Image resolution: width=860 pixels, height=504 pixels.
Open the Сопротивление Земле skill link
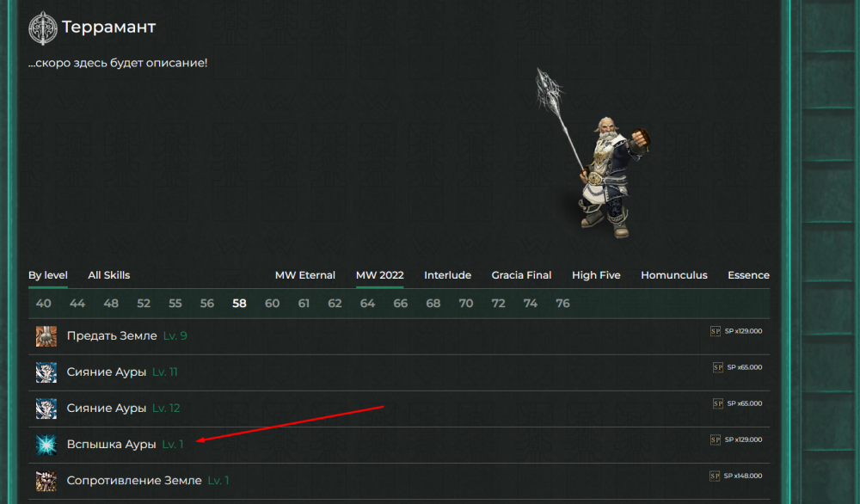(134, 481)
